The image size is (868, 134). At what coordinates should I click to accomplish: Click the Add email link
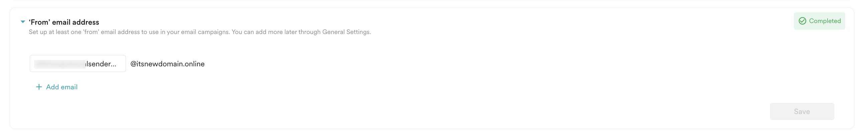[x=56, y=87]
